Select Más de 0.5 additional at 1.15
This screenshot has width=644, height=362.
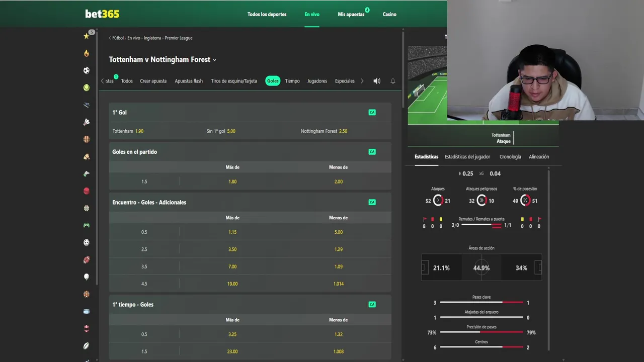point(232,232)
